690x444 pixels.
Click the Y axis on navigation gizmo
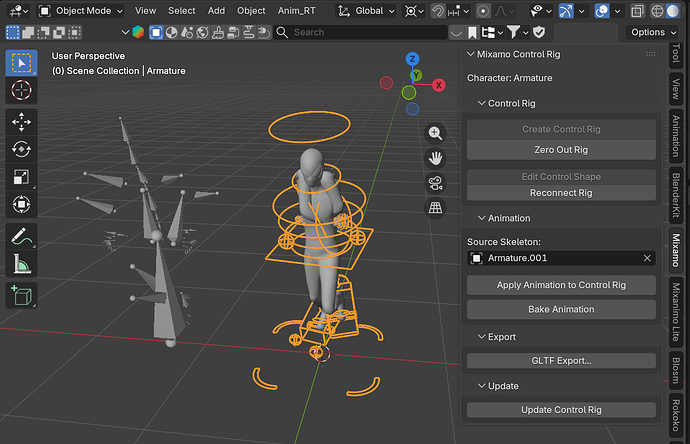click(x=416, y=75)
